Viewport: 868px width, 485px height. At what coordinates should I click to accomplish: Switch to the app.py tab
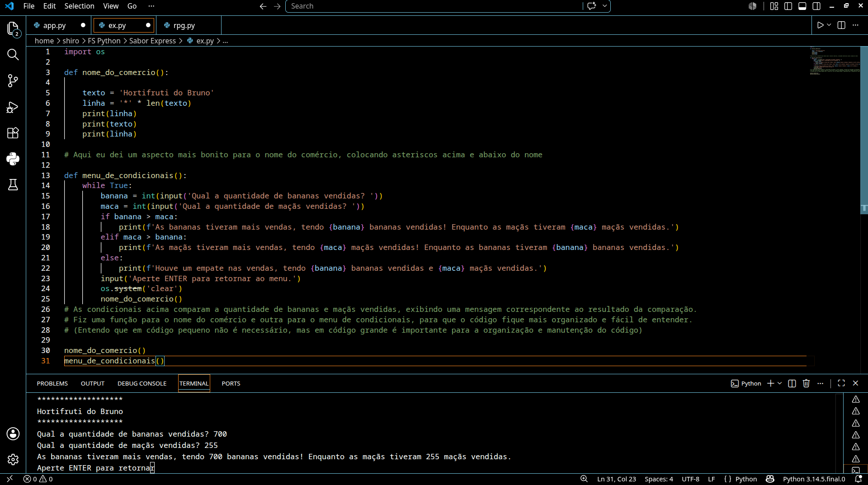pos(54,26)
